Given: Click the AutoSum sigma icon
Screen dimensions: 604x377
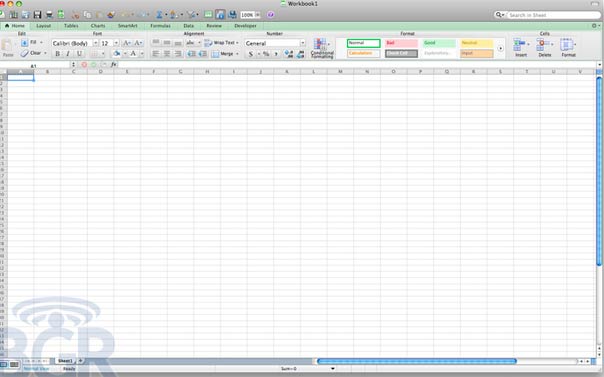Looking at the screenshot, I should [159, 15].
